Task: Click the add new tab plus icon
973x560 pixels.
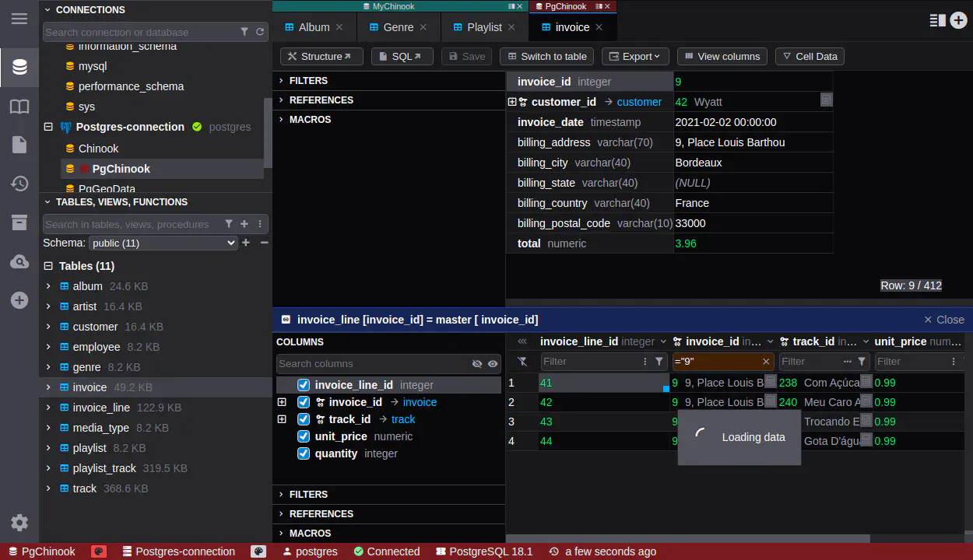Action: [958, 21]
